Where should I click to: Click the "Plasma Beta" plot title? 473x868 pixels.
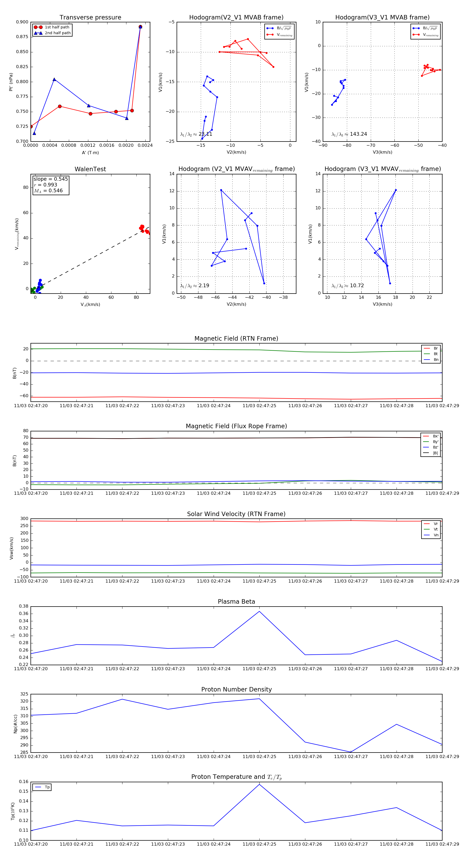click(236, 602)
